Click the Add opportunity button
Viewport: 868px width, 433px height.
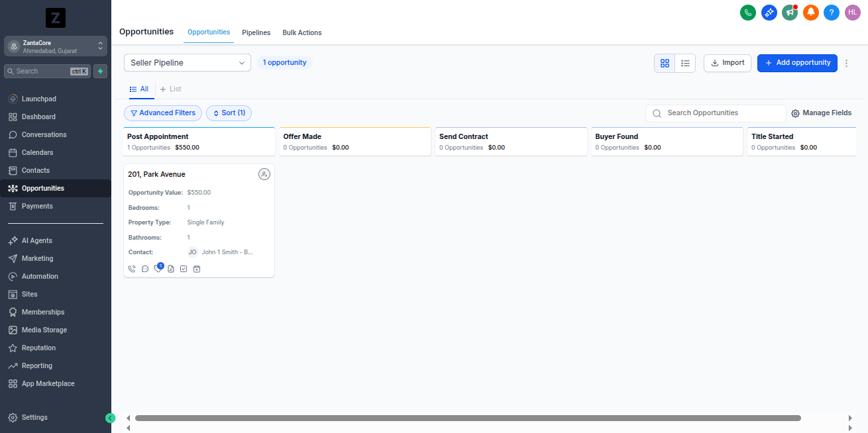pyautogui.click(x=797, y=63)
